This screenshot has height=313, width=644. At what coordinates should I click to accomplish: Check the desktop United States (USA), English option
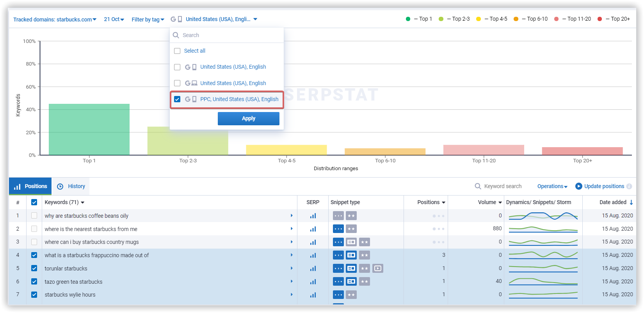177,83
